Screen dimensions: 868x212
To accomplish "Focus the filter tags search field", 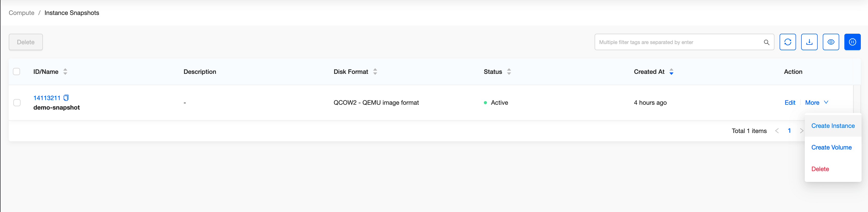I will 677,42.
